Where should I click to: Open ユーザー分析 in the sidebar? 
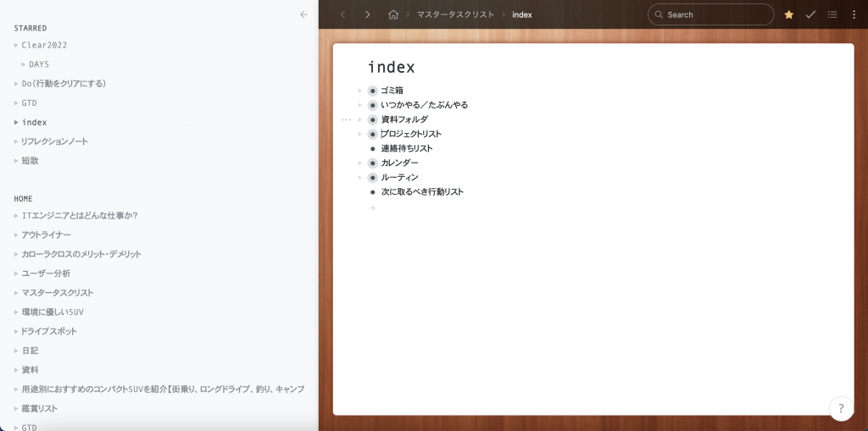(x=46, y=274)
